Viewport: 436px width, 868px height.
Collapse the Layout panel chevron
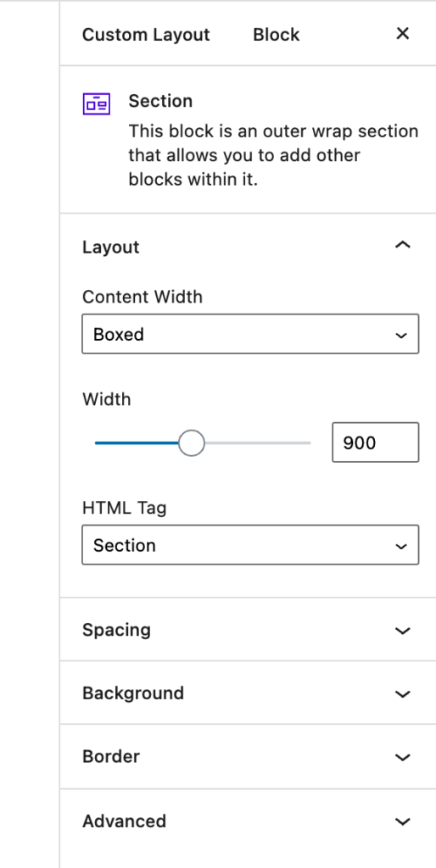(x=403, y=245)
